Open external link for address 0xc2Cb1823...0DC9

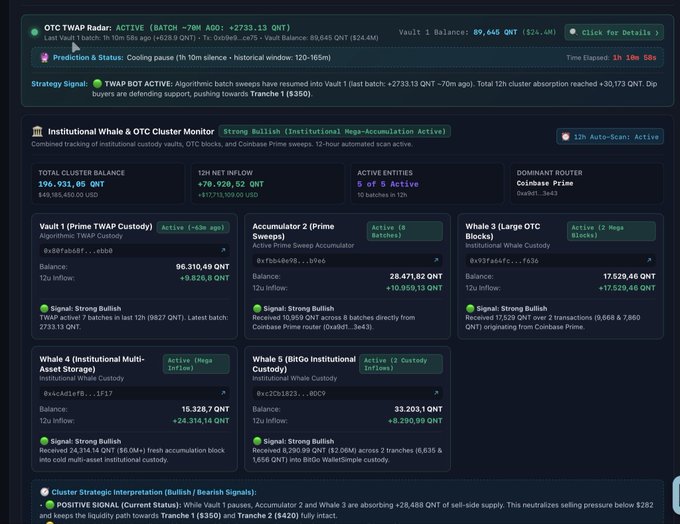click(436, 393)
